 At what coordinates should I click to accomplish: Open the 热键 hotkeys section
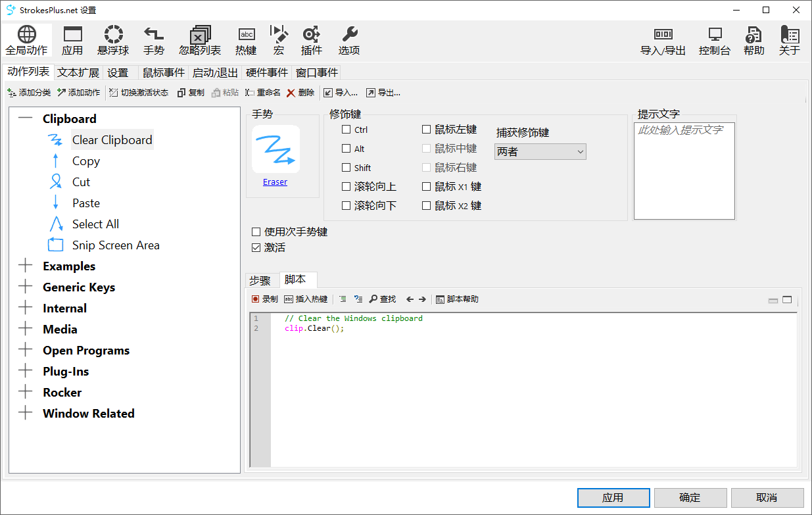point(246,41)
